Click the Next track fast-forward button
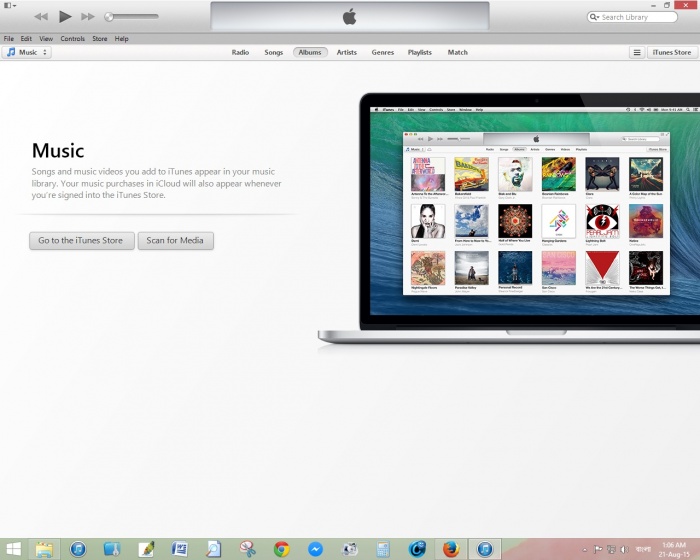Screen dimensions: 700x560 pos(88,17)
